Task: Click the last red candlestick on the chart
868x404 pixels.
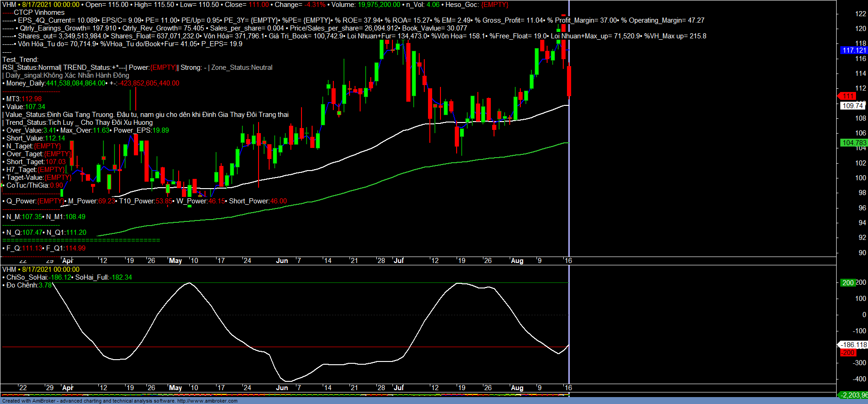Action: click(569, 81)
